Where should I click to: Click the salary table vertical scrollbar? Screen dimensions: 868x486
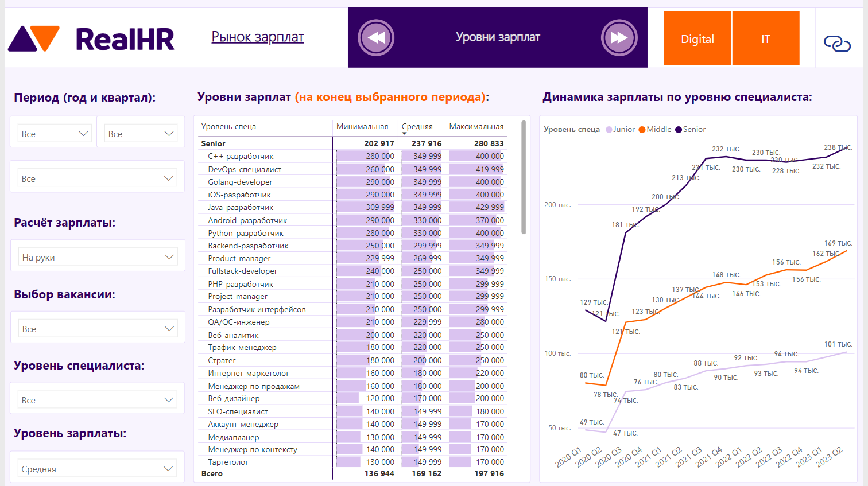524,177
